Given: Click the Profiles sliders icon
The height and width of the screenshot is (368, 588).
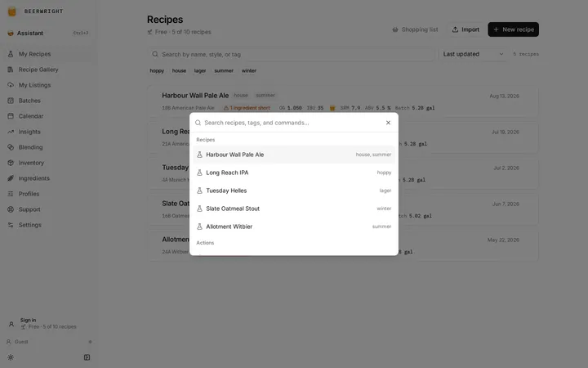Looking at the screenshot, I should 11,194.
